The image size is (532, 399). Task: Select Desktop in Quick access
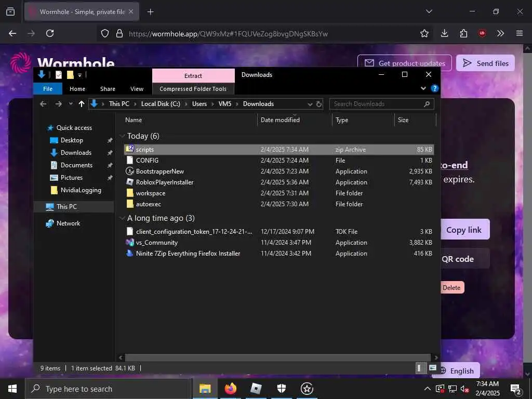click(72, 140)
